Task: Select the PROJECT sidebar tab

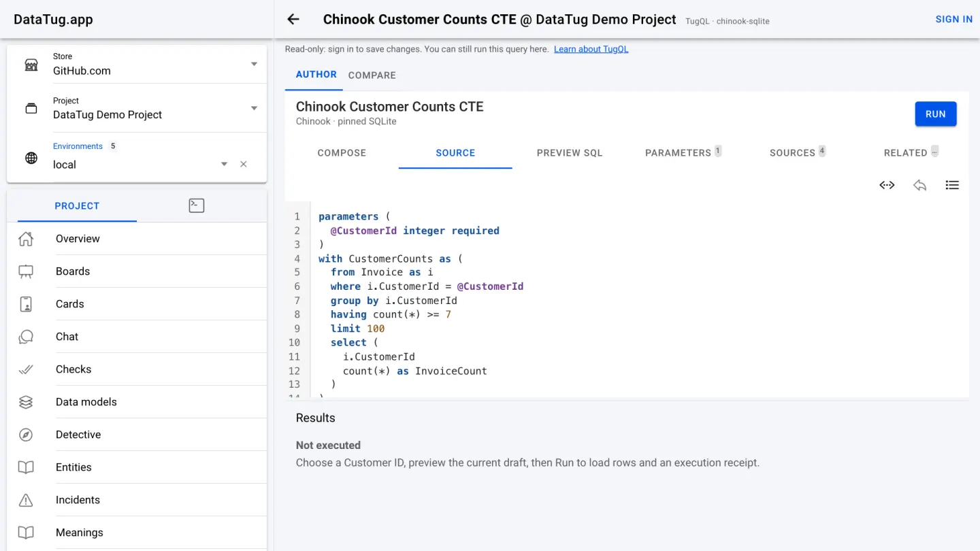Action: coord(77,206)
